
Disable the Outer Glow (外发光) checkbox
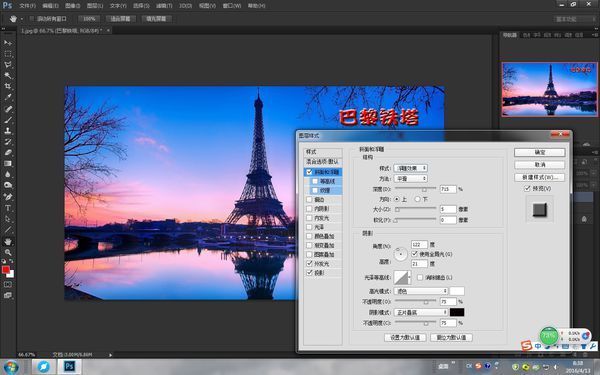pyautogui.click(x=309, y=264)
